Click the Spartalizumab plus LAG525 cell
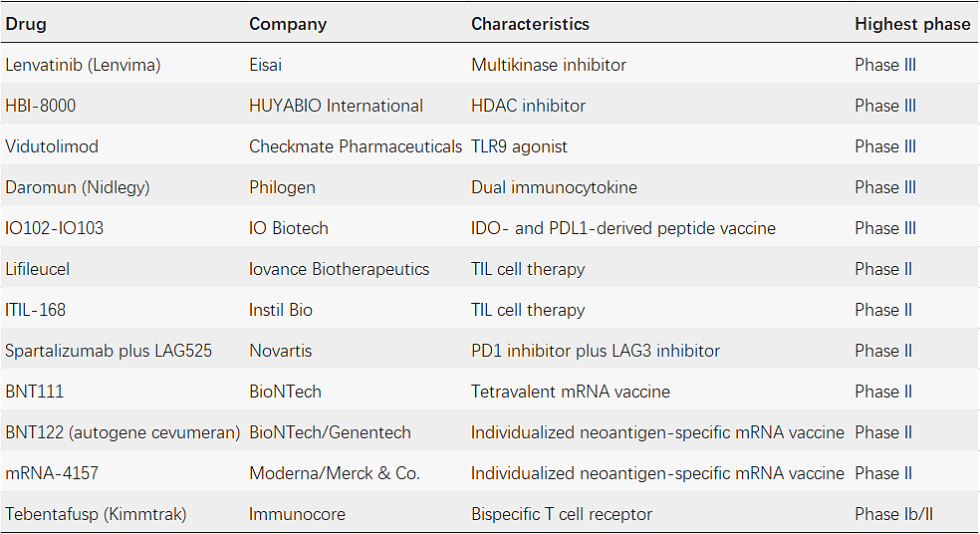980x534 pixels. (109, 351)
